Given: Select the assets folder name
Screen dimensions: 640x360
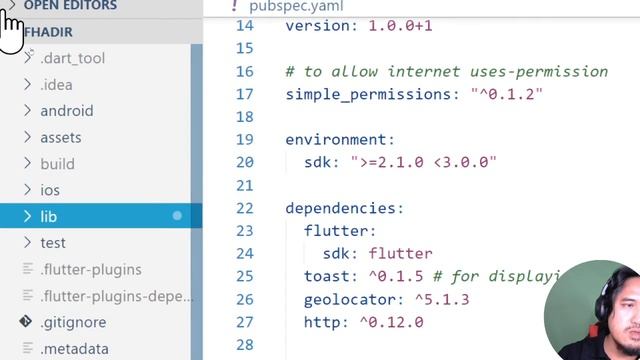Looking at the screenshot, I should (x=61, y=138).
